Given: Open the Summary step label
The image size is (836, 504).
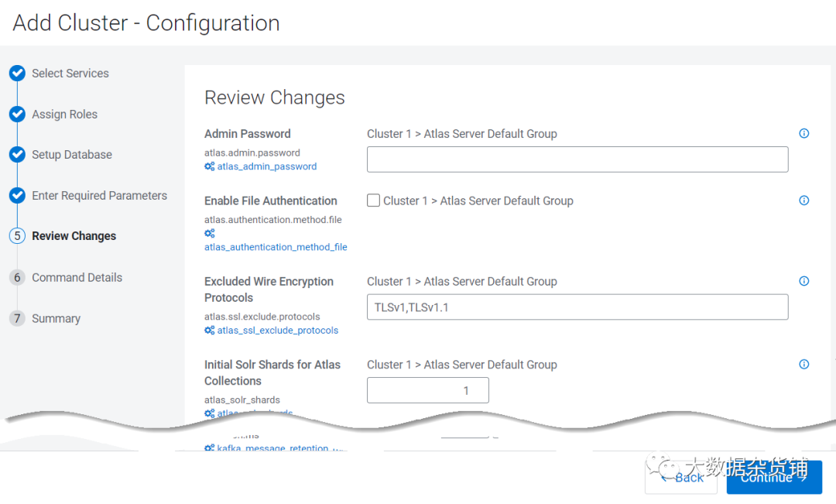Looking at the screenshot, I should (x=56, y=318).
